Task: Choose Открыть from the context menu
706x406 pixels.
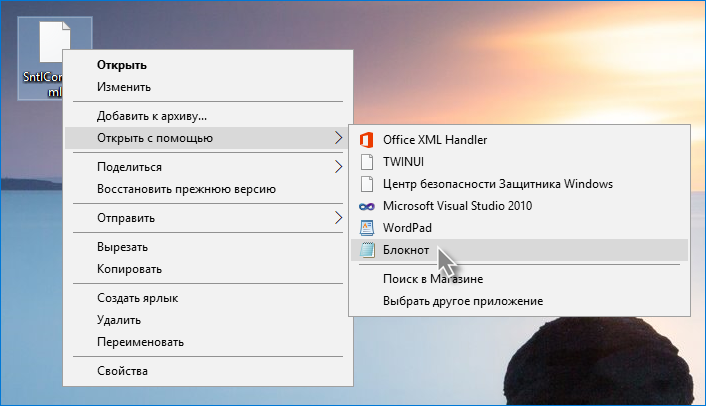Action: coord(208,65)
